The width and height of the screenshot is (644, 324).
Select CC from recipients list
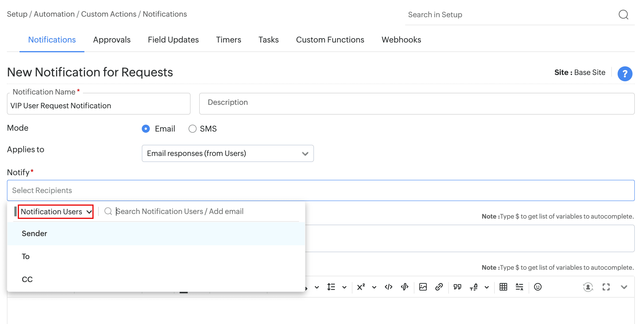27,279
